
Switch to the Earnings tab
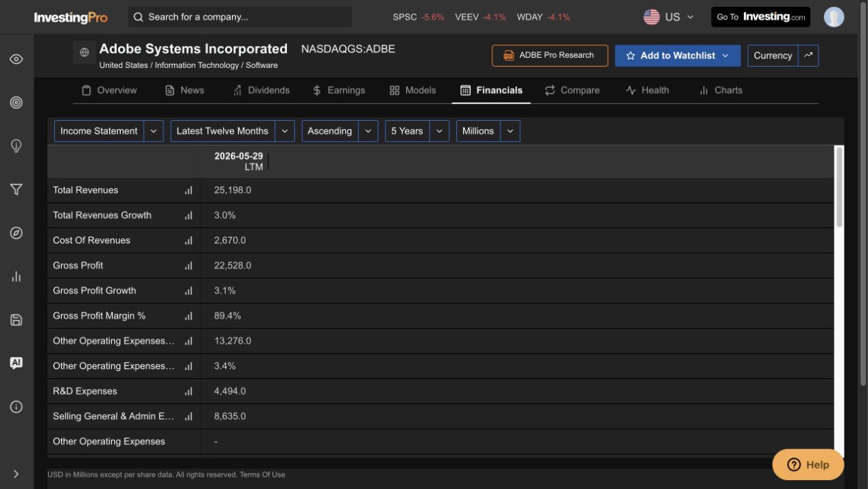click(338, 90)
